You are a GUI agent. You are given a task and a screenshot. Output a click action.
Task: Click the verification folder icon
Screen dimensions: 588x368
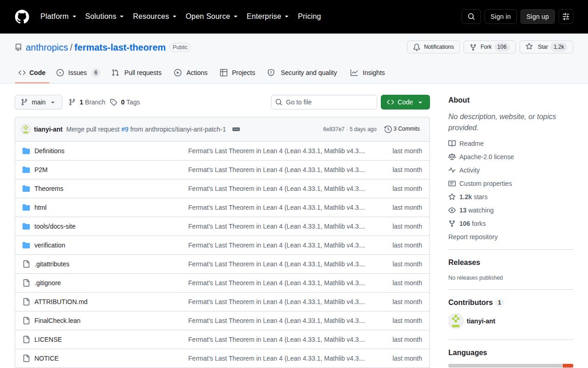26,245
